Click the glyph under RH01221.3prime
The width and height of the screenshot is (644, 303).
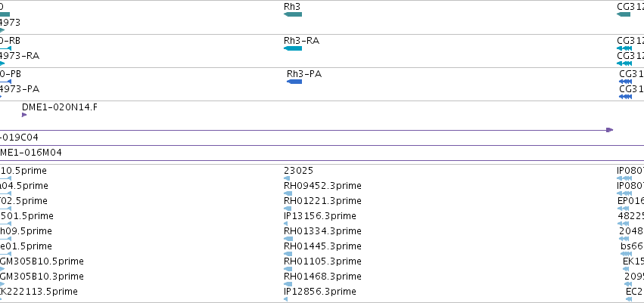288,209
